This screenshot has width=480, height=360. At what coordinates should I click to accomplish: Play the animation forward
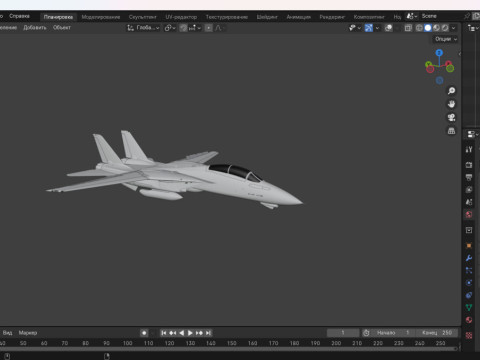pyautogui.click(x=190, y=333)
